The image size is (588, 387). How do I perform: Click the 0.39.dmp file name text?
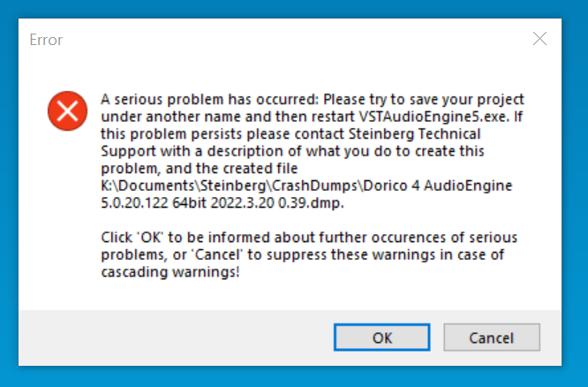click(311, 203)
